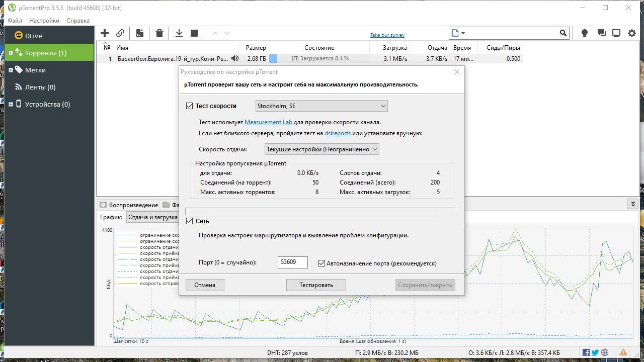The width and height of the screenshot is (644, 362).
Task: Expand the Метки tree node
Action: point(11,70)
